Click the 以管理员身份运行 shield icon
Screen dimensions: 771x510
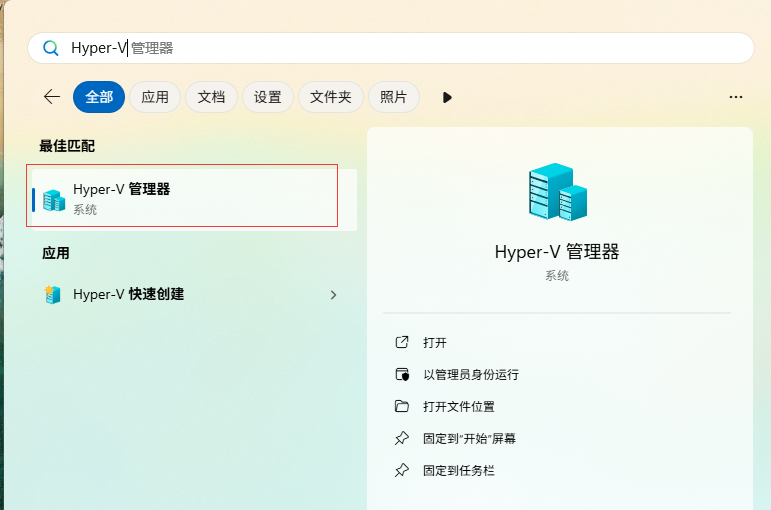[402, 374]
